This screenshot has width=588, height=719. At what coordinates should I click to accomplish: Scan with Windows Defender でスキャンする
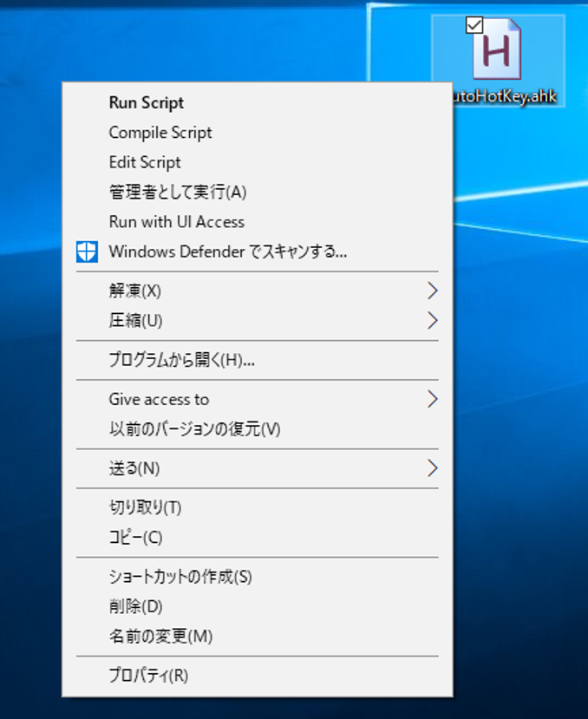pyautogui.click(x=258, y=252)
